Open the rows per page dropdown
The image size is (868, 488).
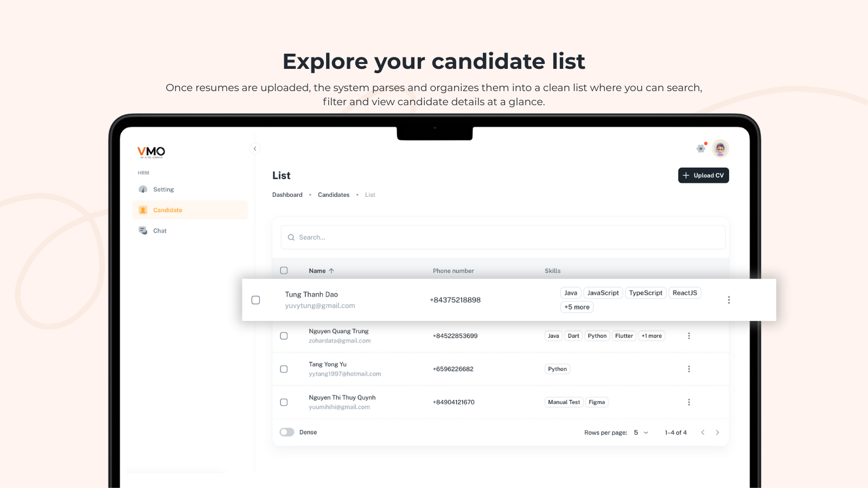tap(641, 433)
